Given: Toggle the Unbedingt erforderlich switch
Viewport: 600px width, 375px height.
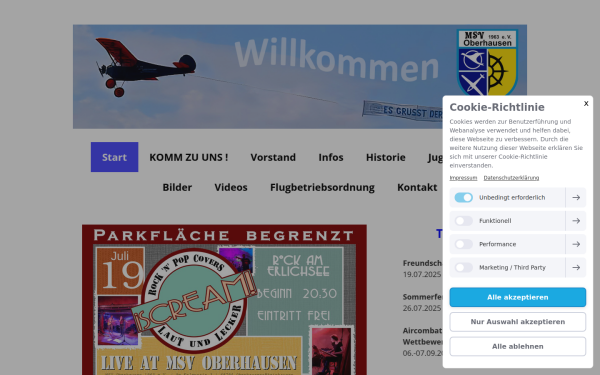Looking at the screenshot, I should 463,197.
